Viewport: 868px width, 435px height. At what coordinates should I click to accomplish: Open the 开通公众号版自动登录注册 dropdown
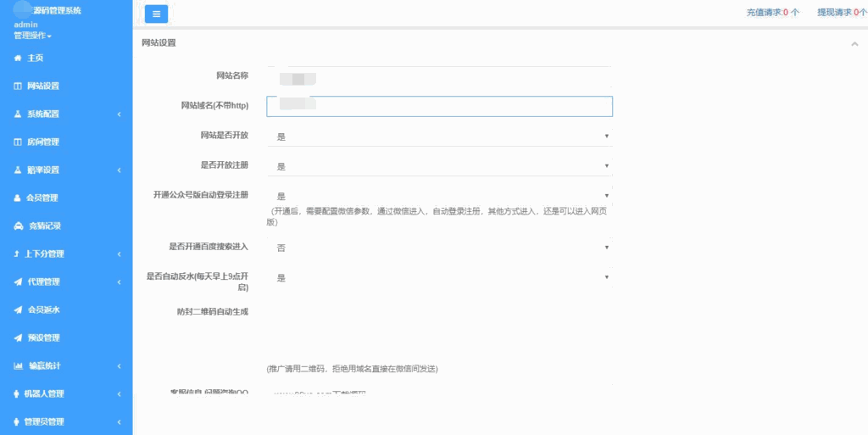pyautogui.click(x=440, y=196)
